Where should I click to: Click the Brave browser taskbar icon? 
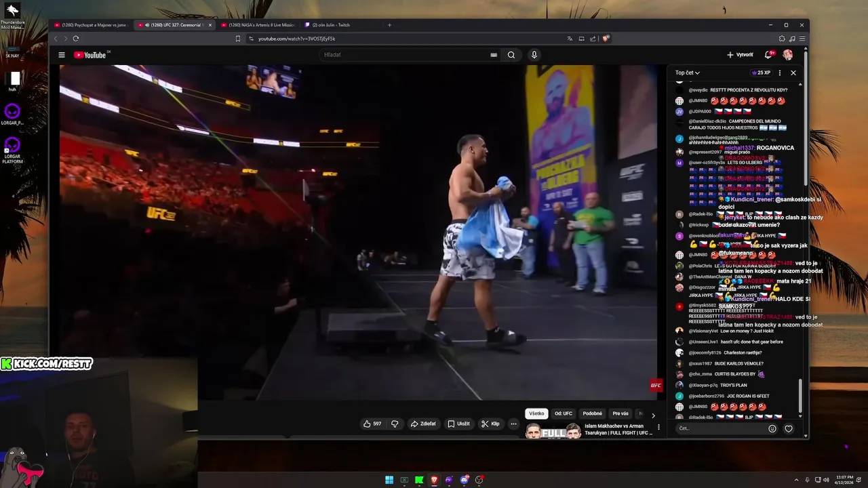(434, 480)
